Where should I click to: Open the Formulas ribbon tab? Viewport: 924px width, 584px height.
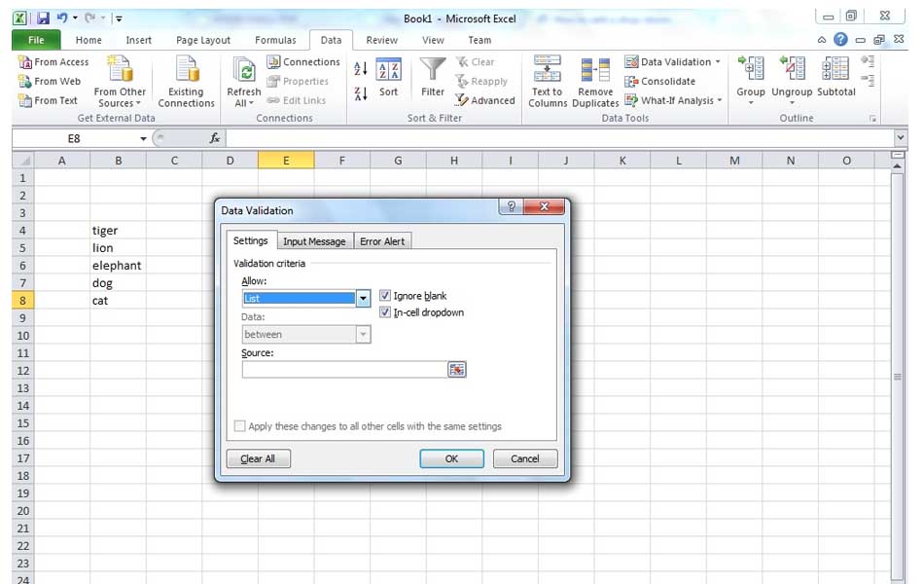coord(275,40)
